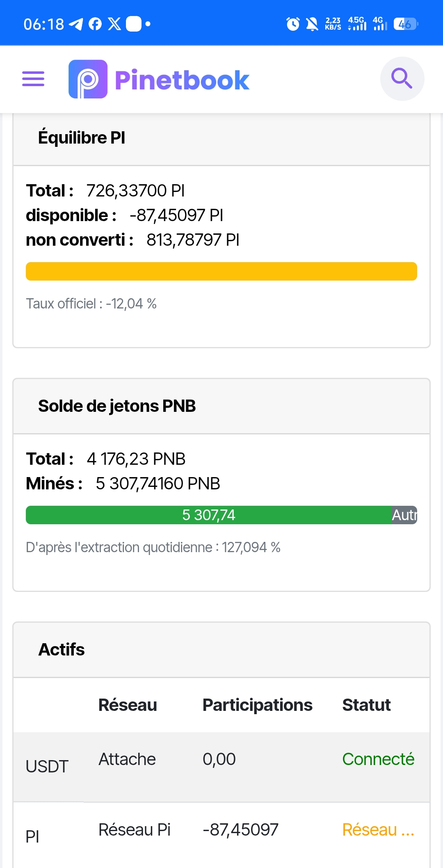
Task: Click the Participations column header
Action: click(258, 705)
